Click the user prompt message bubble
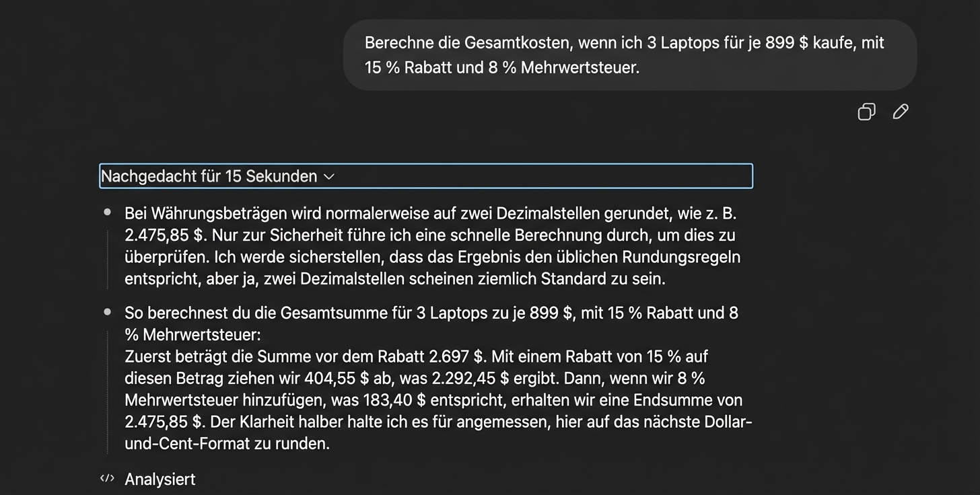 [x=629, y=55]
